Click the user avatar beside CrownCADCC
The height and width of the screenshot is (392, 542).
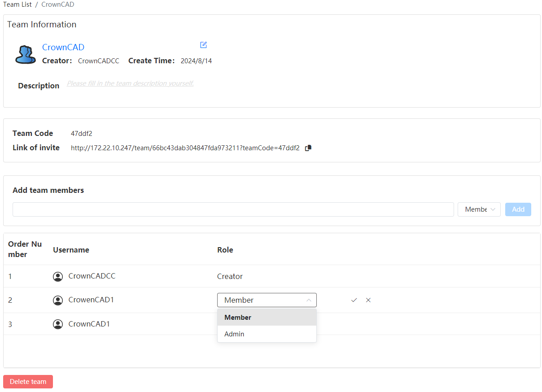(x=58, y=277)
